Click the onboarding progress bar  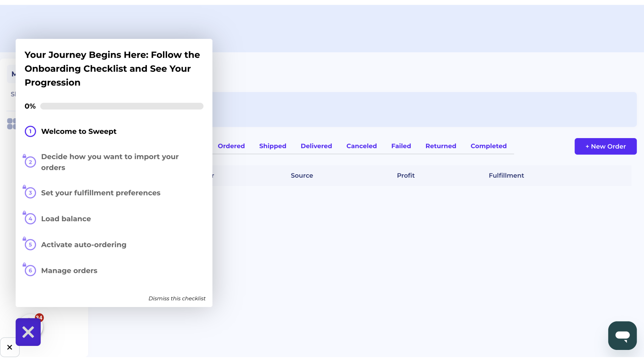pos(122,106)
